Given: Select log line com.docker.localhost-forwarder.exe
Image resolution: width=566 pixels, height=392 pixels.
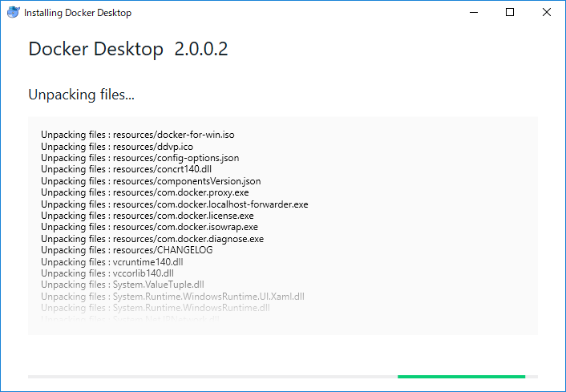Looking at the screenshot, I should pos(174,204).
